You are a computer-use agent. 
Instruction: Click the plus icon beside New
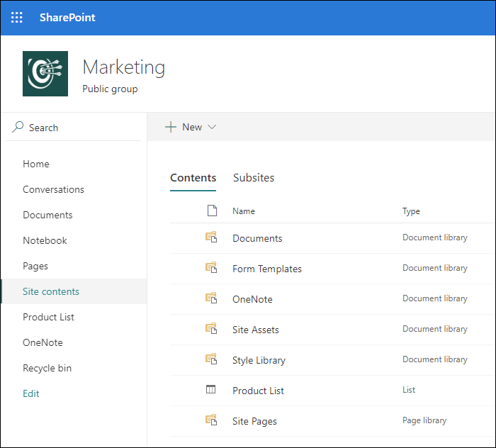click(171, 127)
